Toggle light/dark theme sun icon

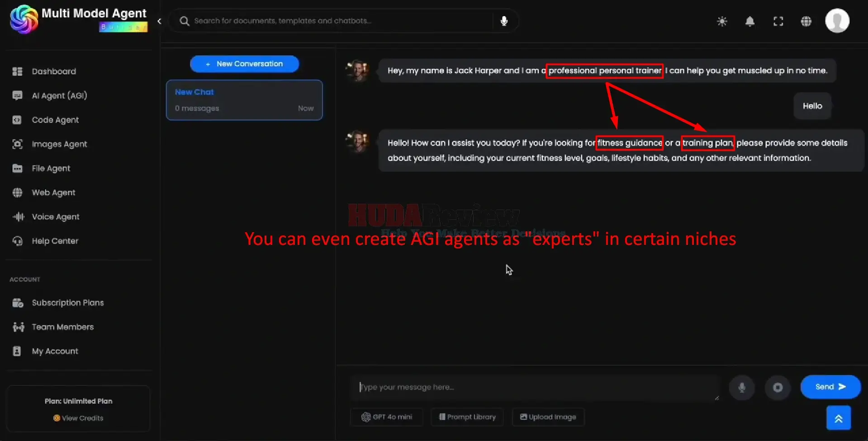(722, 21)
